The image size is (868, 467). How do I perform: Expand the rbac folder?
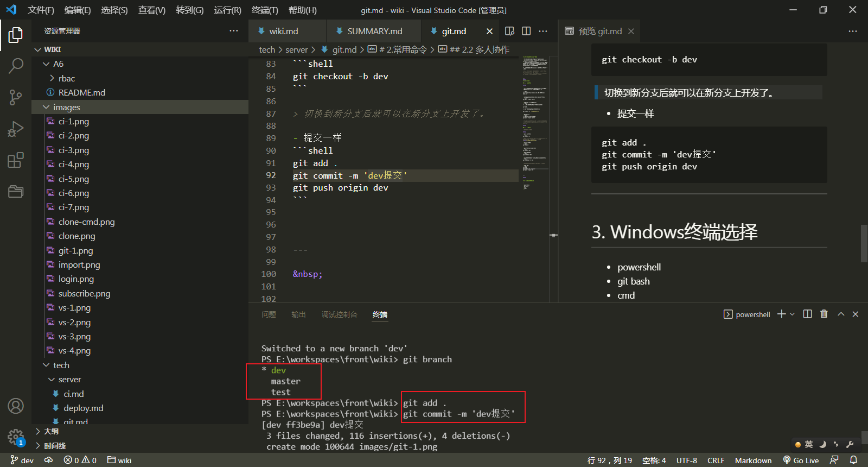click(140, 78)
